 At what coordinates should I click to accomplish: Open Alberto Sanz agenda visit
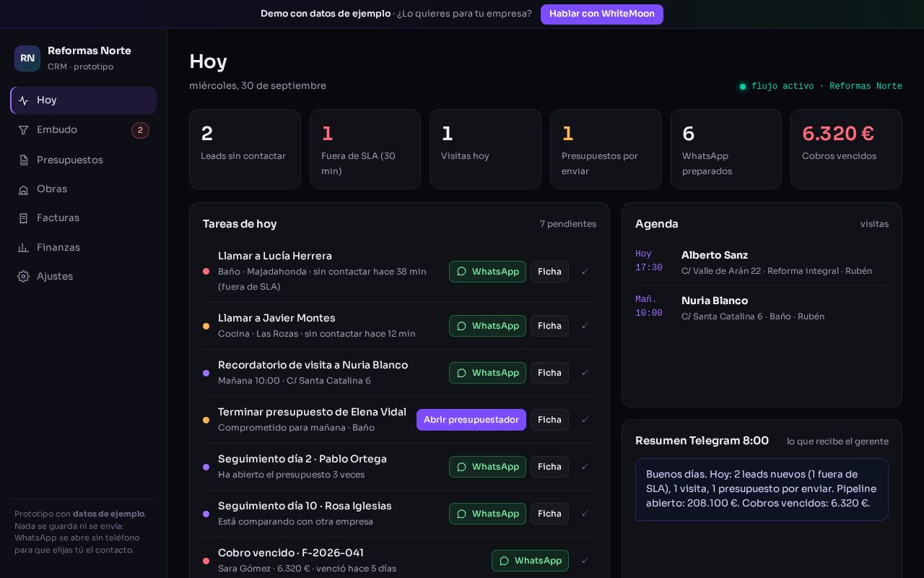[x=762, y=263]
